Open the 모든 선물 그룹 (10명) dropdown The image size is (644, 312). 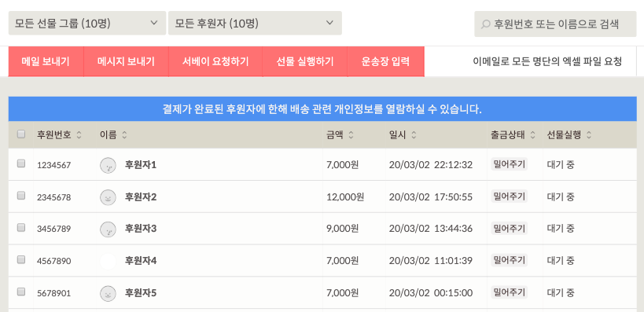(87, 23)
